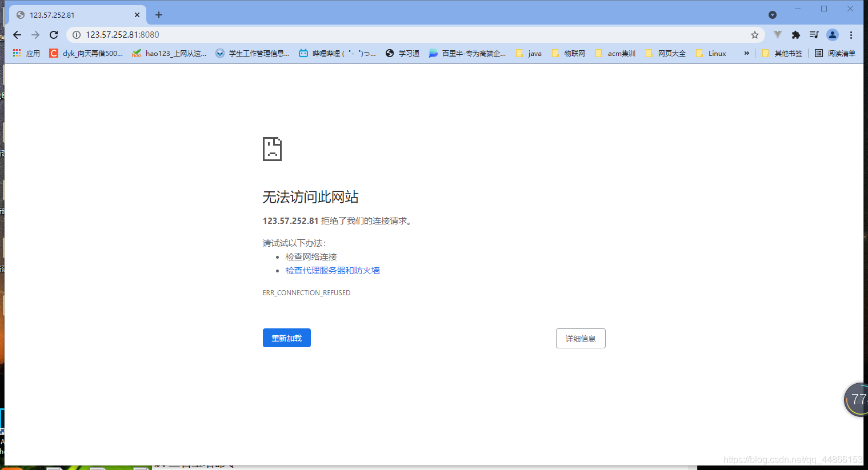Open the 百里半 bookmark
Screen dimensions: 868x470
tap(467, 53)
